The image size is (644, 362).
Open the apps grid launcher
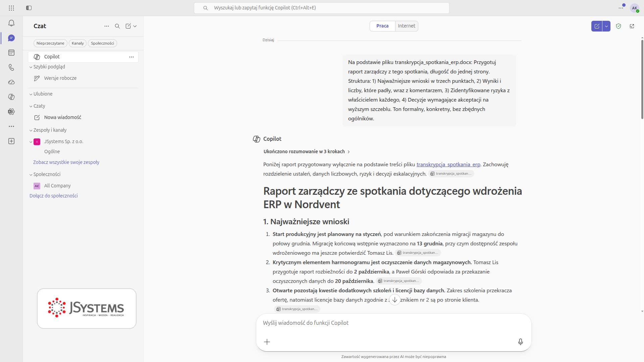tap(11, 8)
